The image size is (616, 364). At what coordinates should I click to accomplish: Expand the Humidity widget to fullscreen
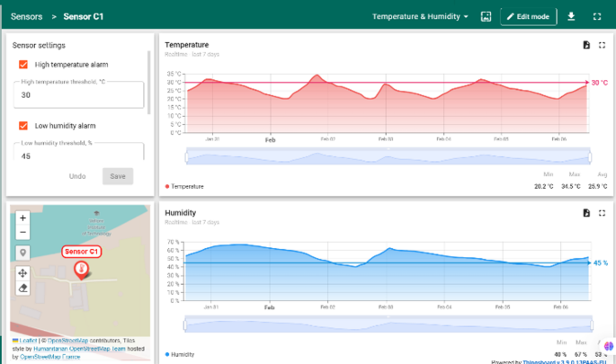602,213
